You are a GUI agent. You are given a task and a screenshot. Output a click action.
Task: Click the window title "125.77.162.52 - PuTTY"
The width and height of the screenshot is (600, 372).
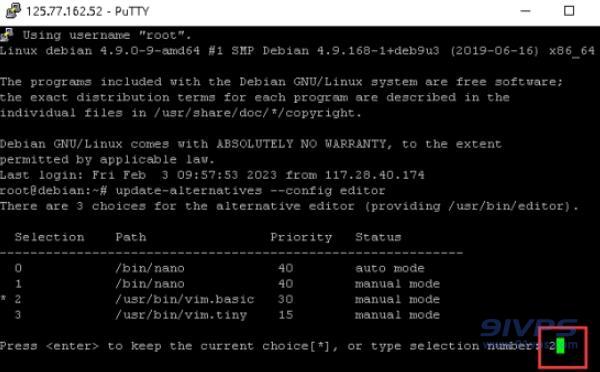[88, 11]
